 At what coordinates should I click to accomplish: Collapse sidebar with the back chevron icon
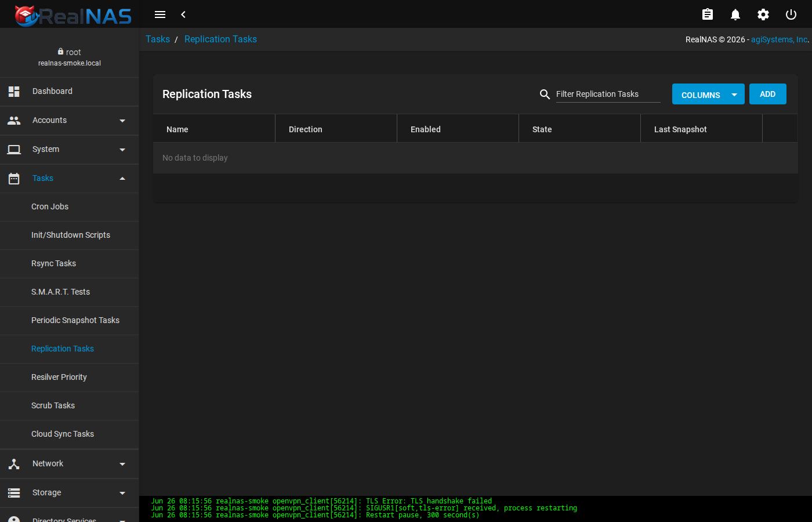click(x=183, y=14)
